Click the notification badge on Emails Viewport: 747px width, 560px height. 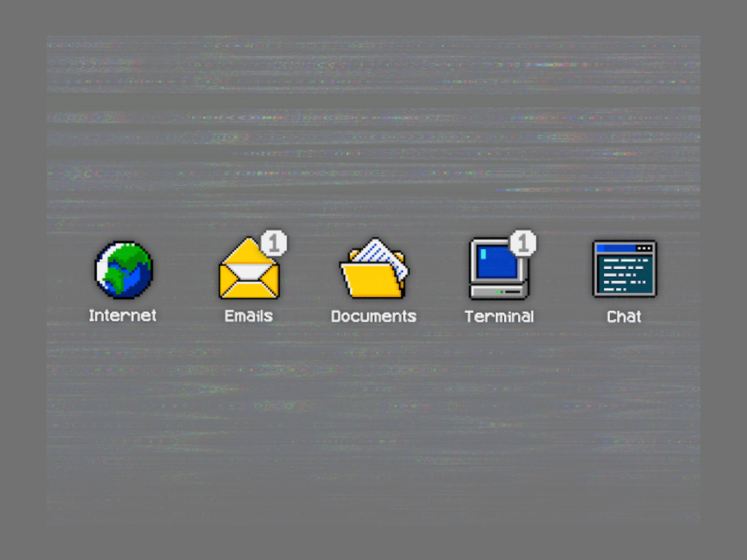[x=274, y=243]
